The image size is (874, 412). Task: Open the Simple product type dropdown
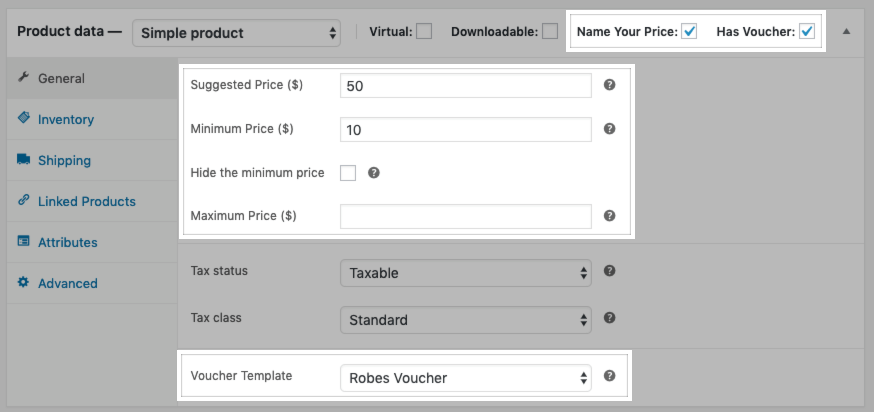click(236, 33)
